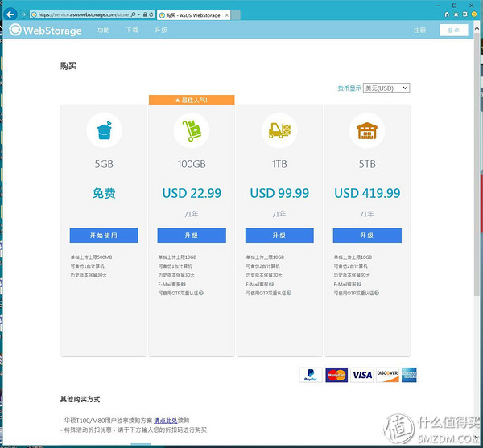The image size is (483, 448).
Task: Click the 100GB hand truck icon
Action: click(192, 130)
